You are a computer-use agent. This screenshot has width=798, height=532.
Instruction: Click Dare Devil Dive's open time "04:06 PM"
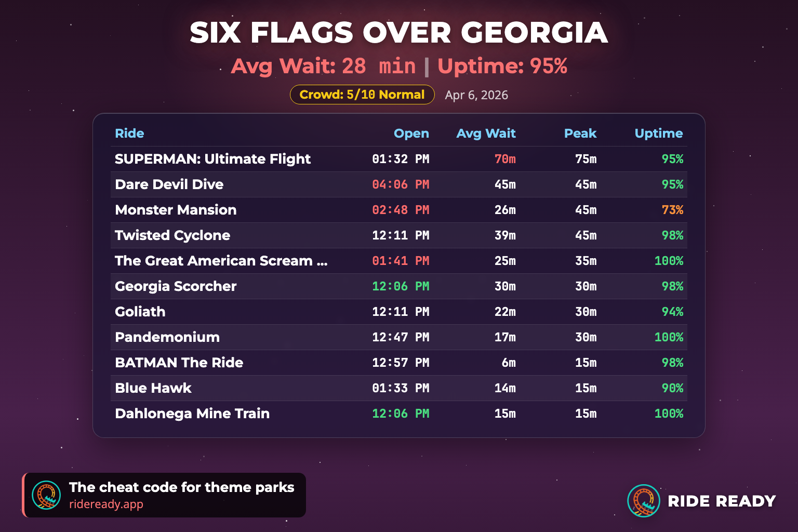tap(401, 184)
